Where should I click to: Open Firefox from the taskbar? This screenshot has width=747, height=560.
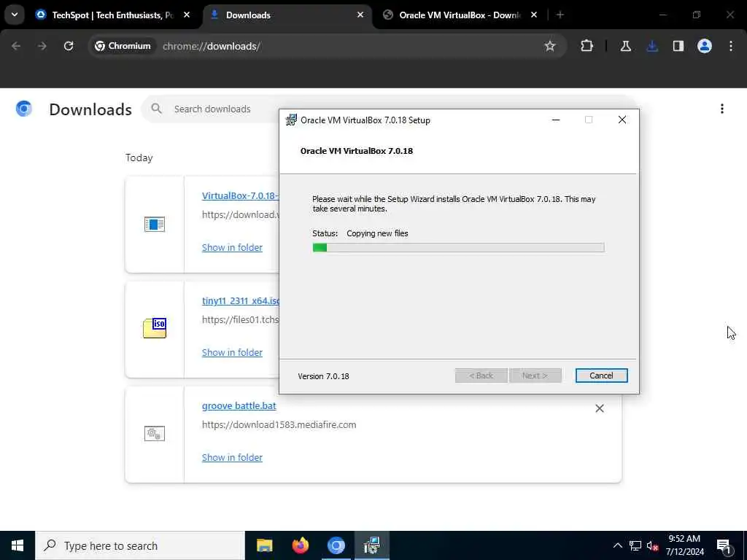tap(300, 545)
